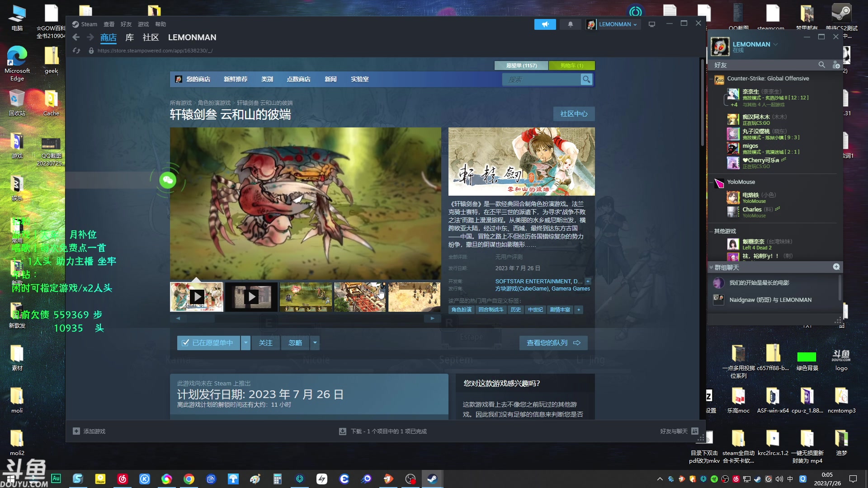Expand the developers list plus button

[588, 281]
